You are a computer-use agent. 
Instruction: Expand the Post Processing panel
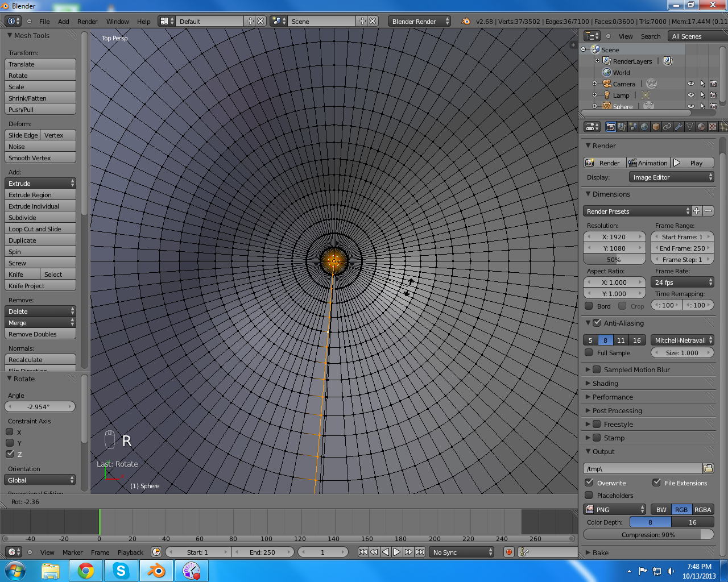pos(617,411)
